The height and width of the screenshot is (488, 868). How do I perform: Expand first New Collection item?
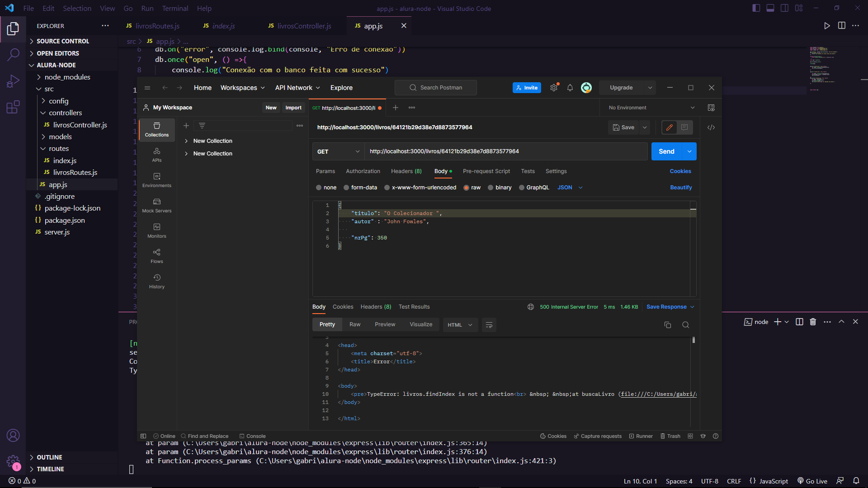pyautogui.click(x=186, y=141)
